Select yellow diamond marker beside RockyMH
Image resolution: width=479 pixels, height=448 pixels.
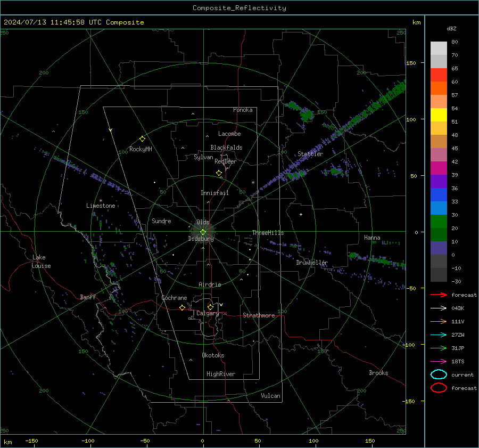pyautogui.click(x=142, y=139)
